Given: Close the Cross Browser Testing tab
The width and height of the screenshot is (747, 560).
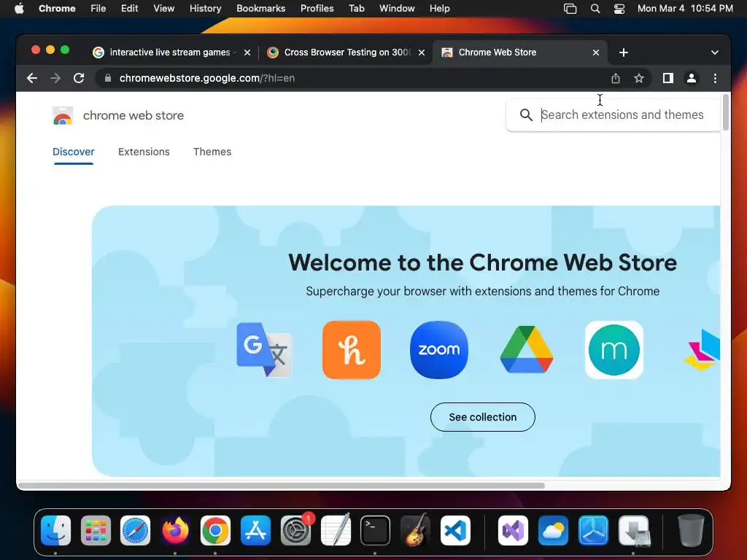Looking at the screenshot, I should [421, 52].
